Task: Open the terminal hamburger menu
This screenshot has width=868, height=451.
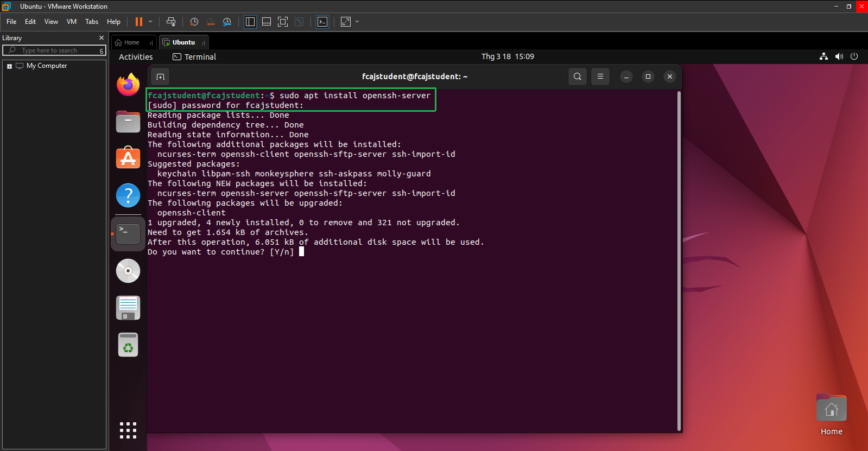Action: 600,77
